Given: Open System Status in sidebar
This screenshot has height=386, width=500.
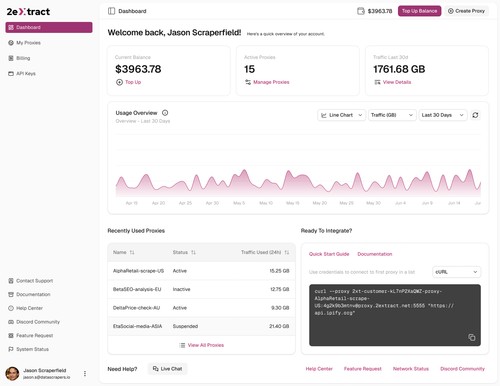Looking at the screenshot, I should pos(49,349).
